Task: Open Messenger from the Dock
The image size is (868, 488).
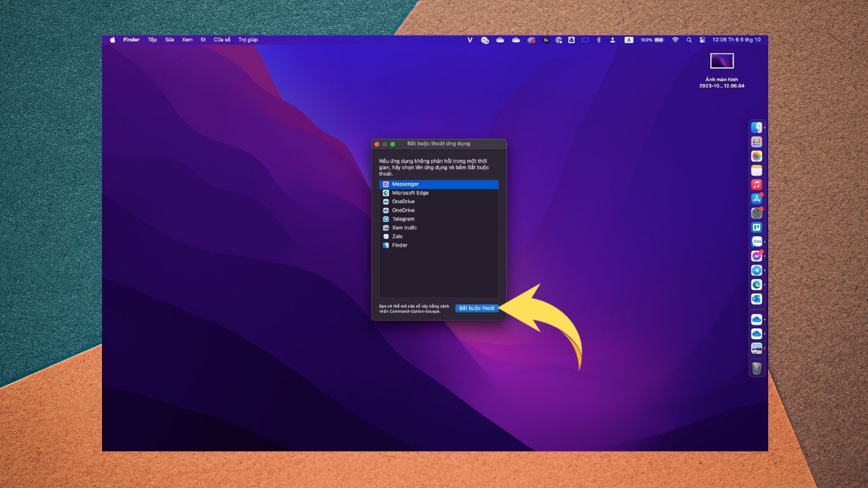Action: (757, 256)
